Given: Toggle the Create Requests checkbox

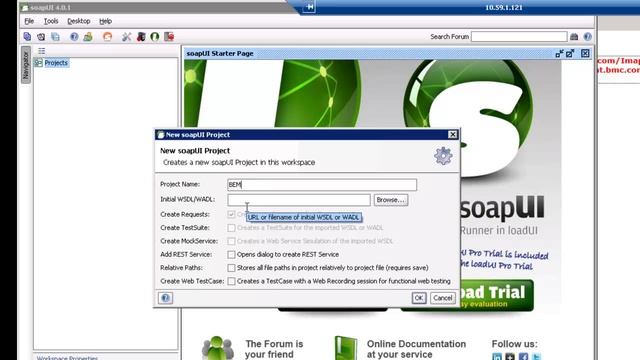Looking at the screenshot, I should tap(231, 214).
